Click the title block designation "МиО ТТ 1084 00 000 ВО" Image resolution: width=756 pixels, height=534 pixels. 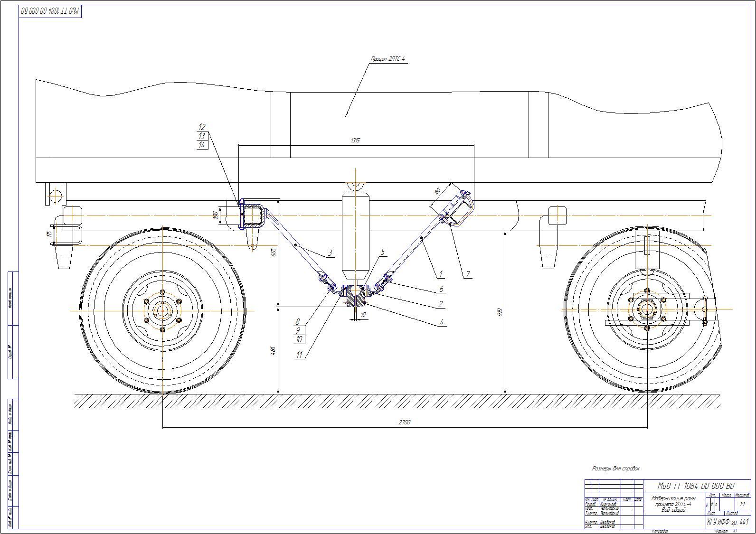pyautogui.click(x=696, y=486)
